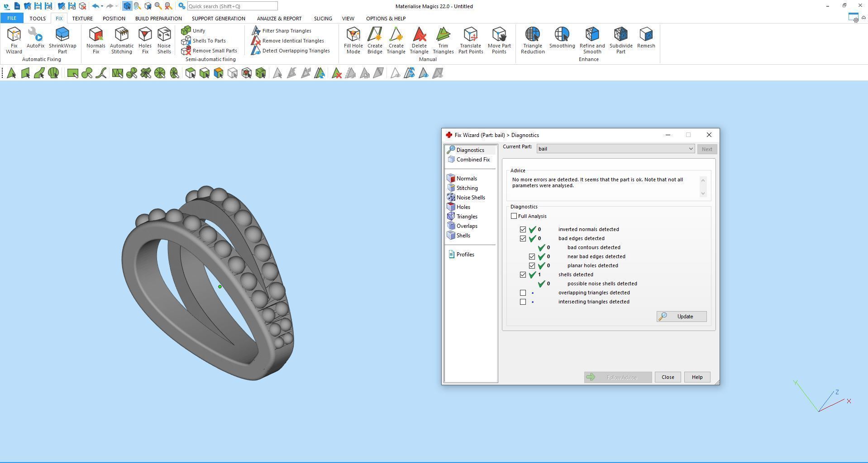Launch ShrinkWrap Part tool
The image size is (868, 463).
62,40
